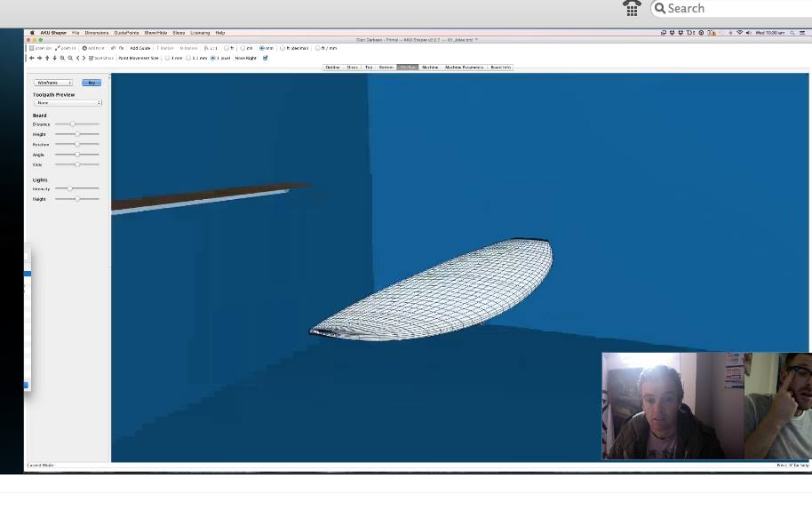Click the up arrow move icon
This screenshot has height=526, width=812.
point(47,58)
